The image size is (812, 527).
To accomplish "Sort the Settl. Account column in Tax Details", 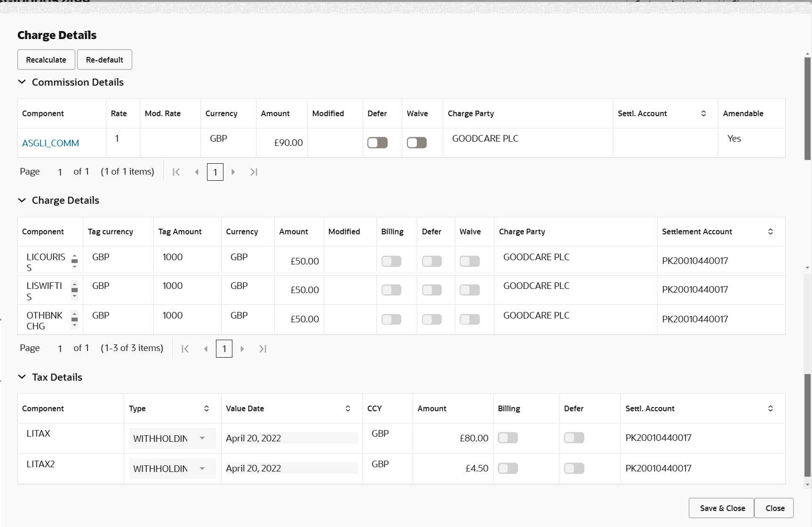I will pyautogui.click(x=770, y=408).
